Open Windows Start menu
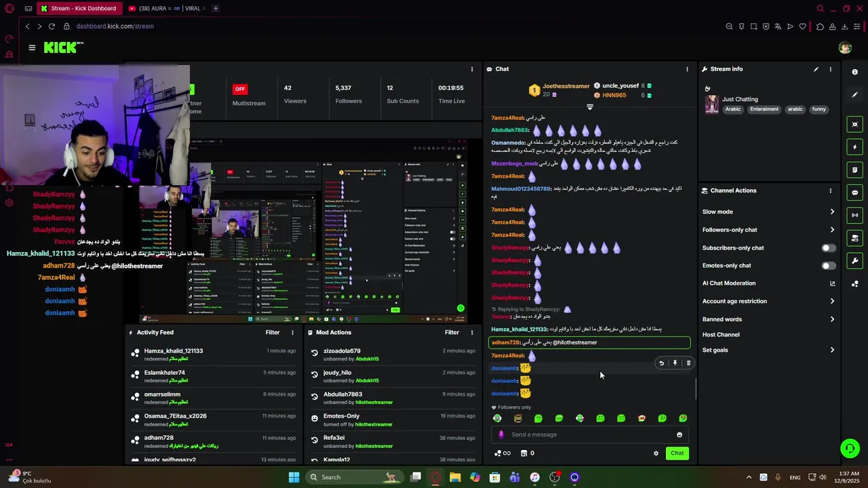The height and width of the screenshot is (488, 868). [294, 477]
